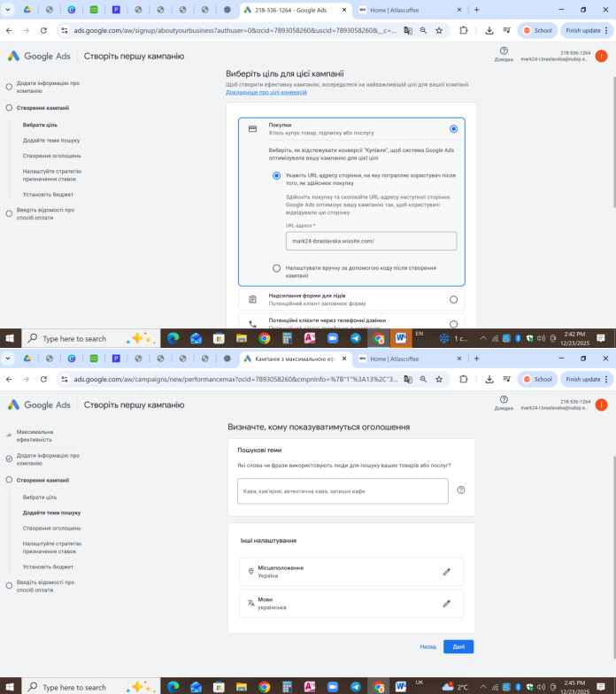The height and width of the screenshot is (694, 616).
Task: Click the reload button in the lower browser window
Action: 43,379
